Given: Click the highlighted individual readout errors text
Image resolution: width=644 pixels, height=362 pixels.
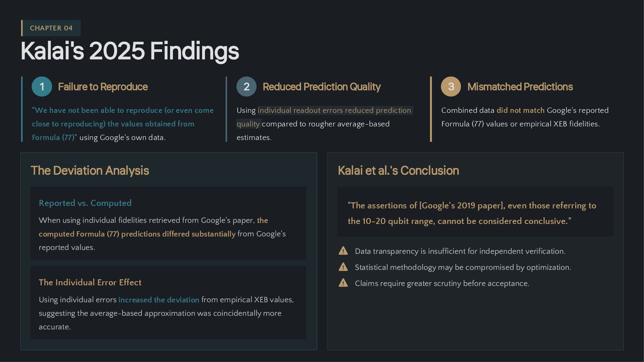Looking at the screenshot, I should tap(334, 111).
